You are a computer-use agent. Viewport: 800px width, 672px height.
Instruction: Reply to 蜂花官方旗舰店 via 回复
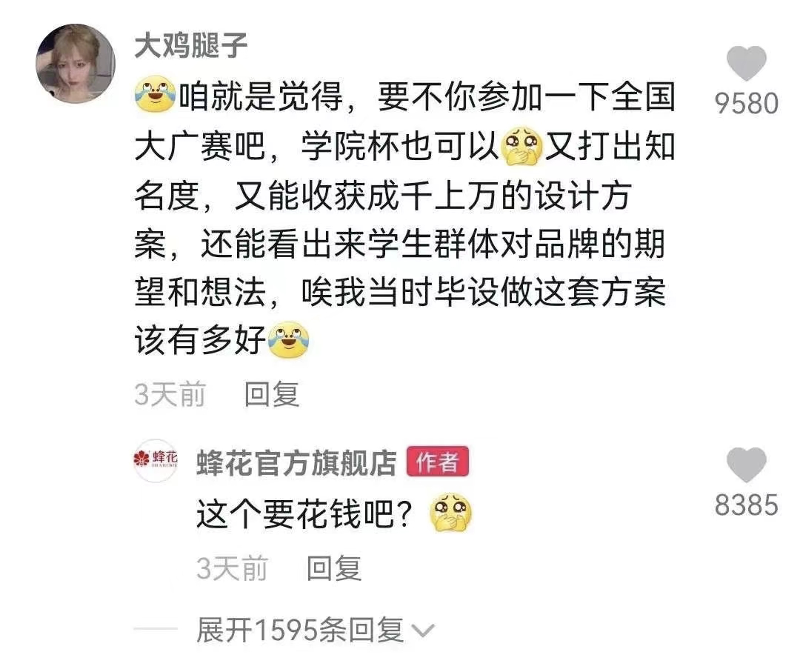point(334,568)
